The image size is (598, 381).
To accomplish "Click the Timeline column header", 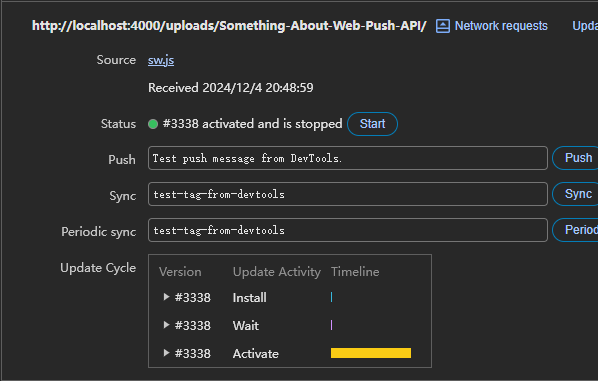I will pos(355,272).
